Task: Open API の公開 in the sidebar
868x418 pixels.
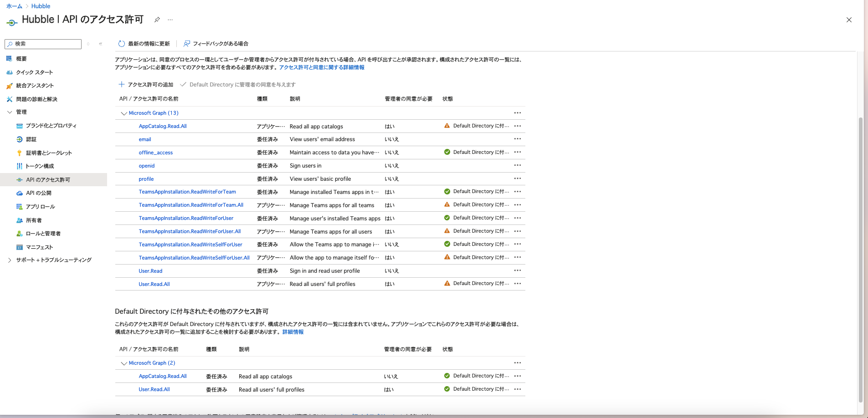Action: 39,193
